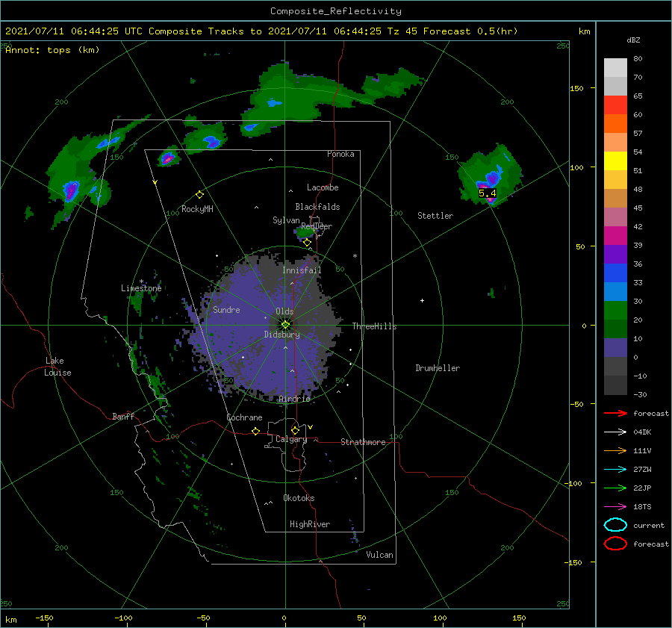
Task: Click the Didsbury city label
Action: [x=281, y=335]
